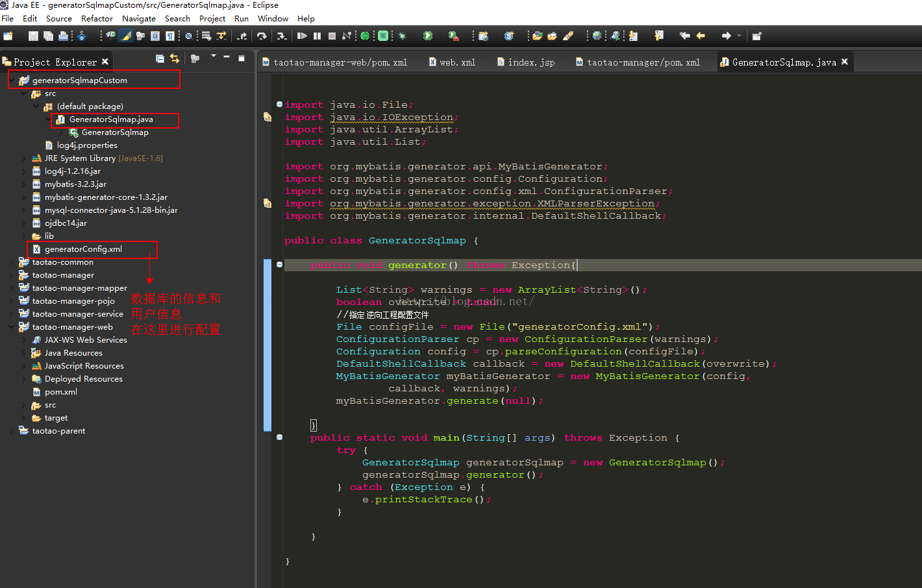The height and width of the screenshot is (588, 922).
Task: Click the Resume debug playback icon
Action: 302,36
